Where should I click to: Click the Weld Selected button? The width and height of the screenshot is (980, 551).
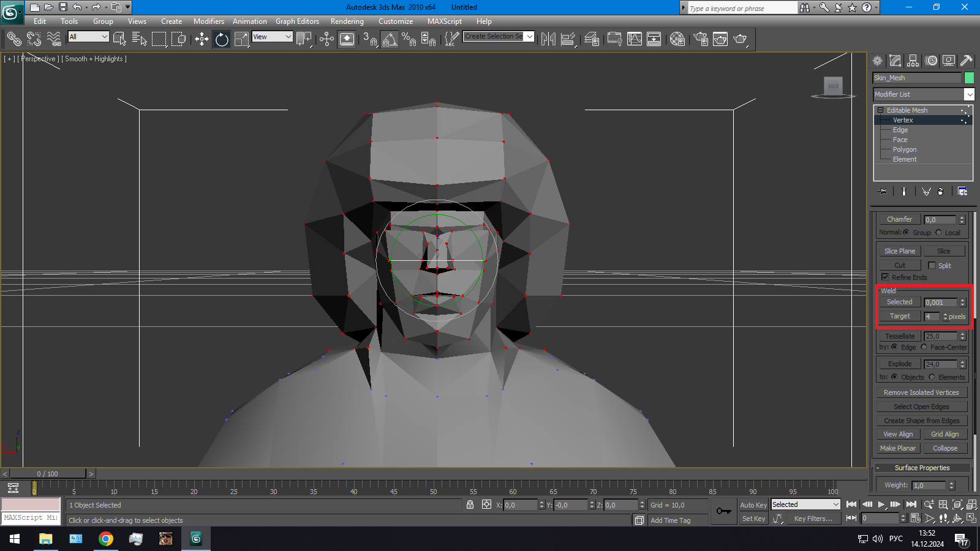pyautogui.click(x=899, y=302)
